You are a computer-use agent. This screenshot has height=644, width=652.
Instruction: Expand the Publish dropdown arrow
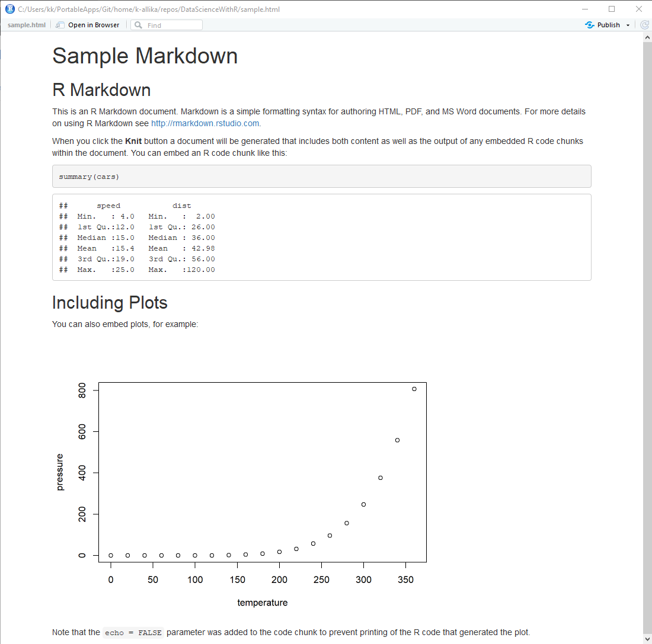tap(628, 25)
